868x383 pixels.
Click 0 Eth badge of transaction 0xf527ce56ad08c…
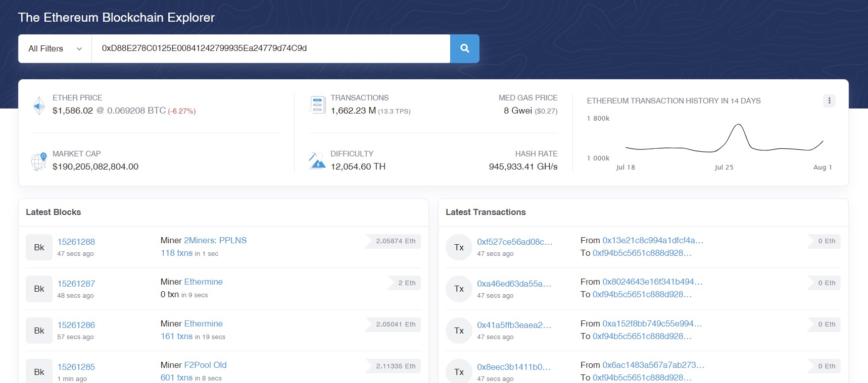pos(823,241)
